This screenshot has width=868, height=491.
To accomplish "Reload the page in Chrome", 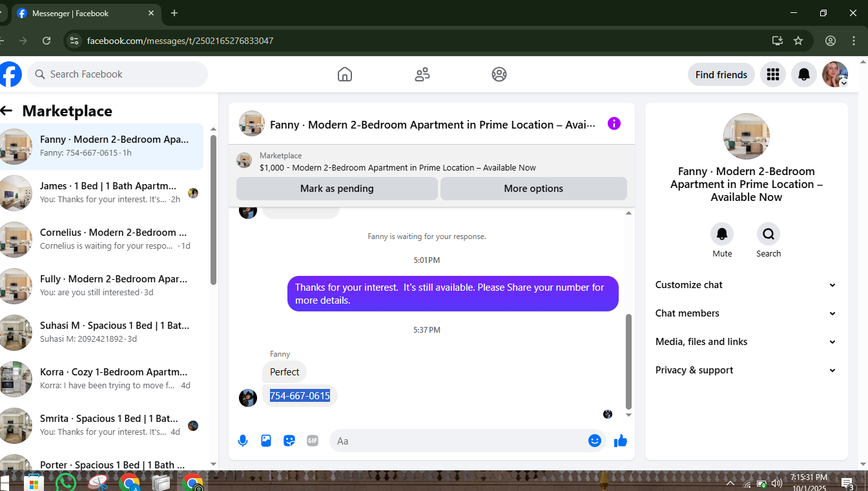I will (46, 41).
